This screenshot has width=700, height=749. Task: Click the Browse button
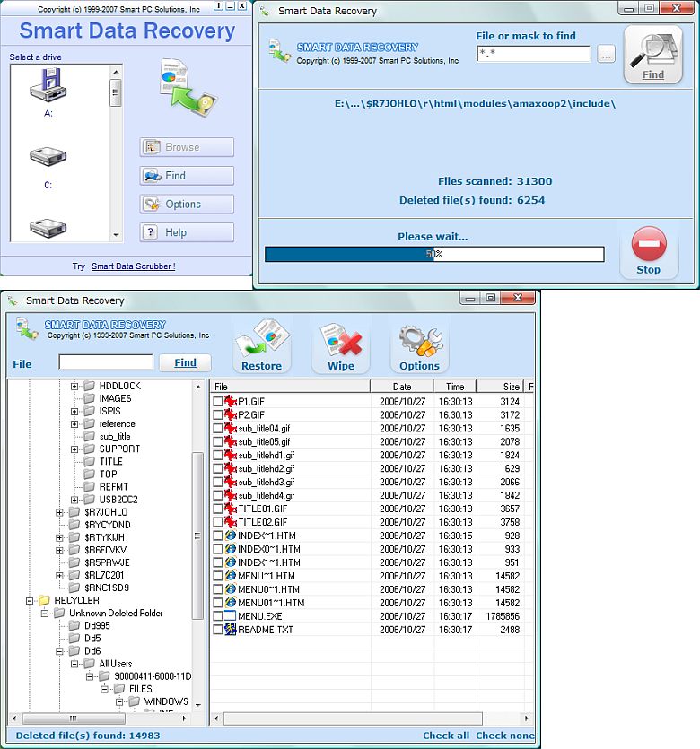pos(187,147)
